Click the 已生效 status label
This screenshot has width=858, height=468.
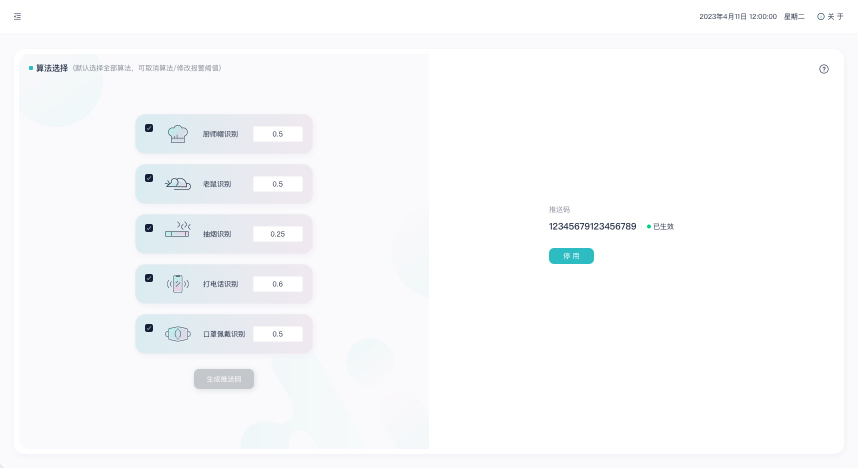point(660,227)
